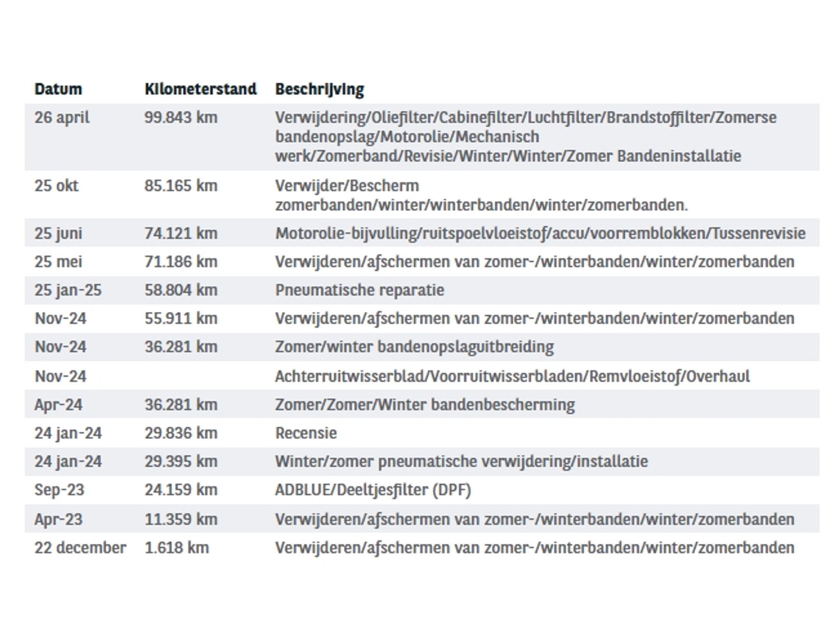Click the Kilometerstand column header
The image size is (840, 630).
tap(200, 89)
